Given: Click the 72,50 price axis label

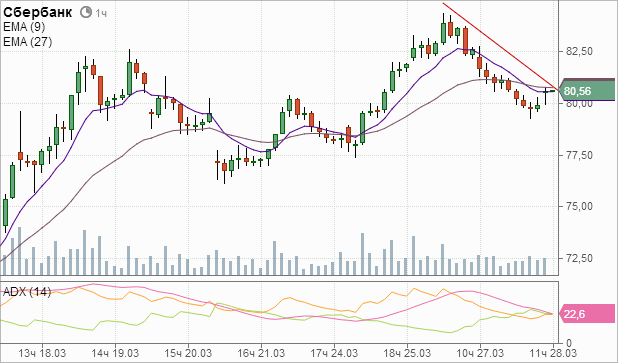Looking at the screenshot, I should click(x=579, y=258).
